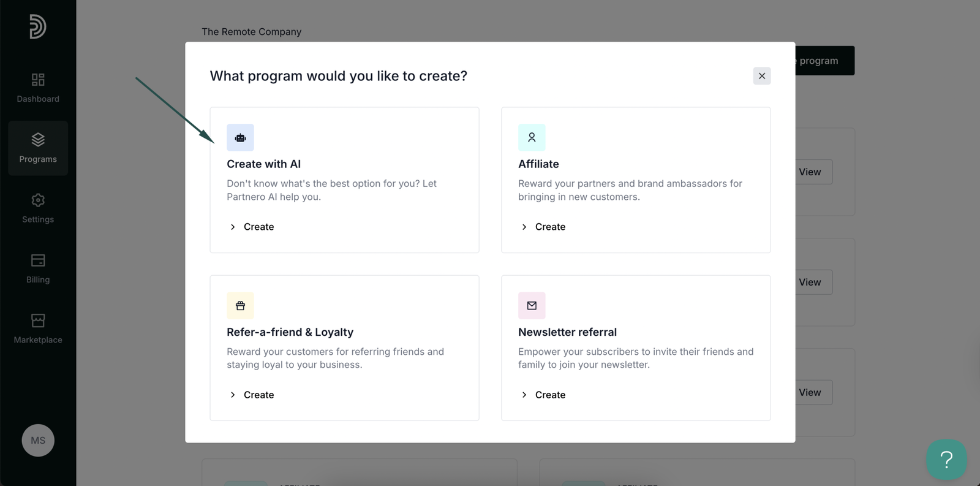Screen dimensions: 980x486
Task: Select the Refer-a-friend & Loyalty heading
Action: (x=290, y=332)
